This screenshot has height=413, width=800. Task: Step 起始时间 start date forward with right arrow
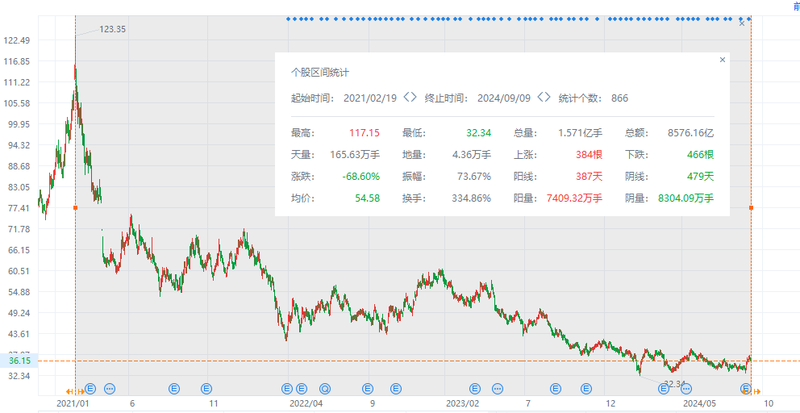pos(414,98)
